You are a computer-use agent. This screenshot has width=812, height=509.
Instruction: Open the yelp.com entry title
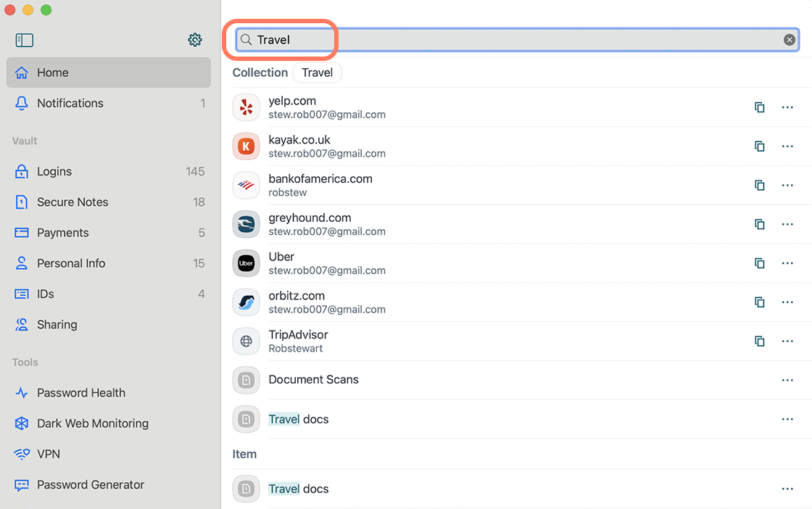[292, 101]
